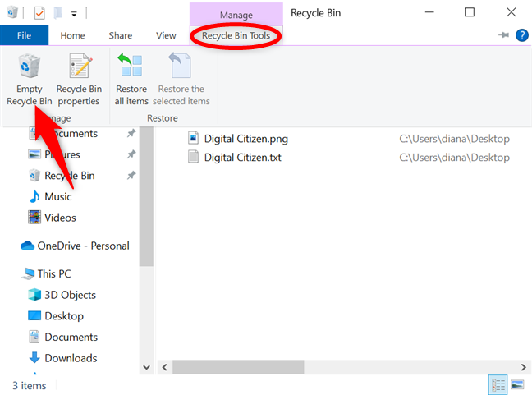Viewport: 532px width, 395px height.
Task: Empty the Recycle Bin from ribbon
Action: 30,80
